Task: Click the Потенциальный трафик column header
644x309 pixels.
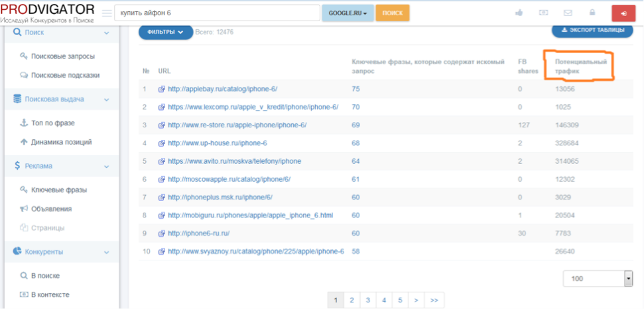Action: [581, 66]
